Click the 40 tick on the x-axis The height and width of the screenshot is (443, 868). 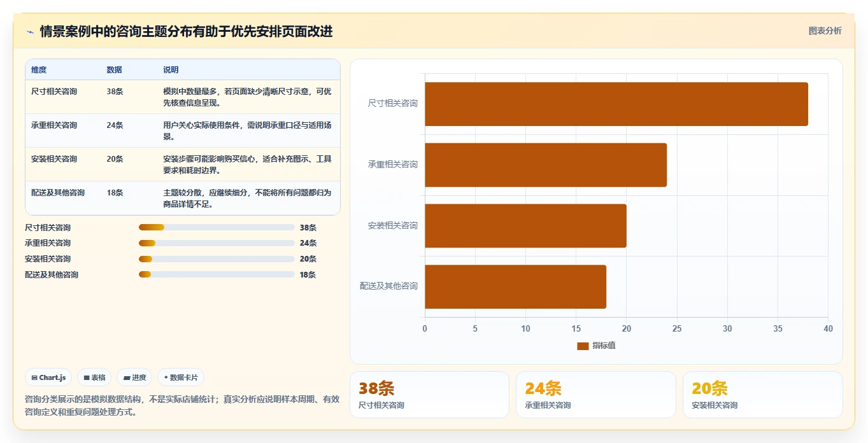(x=828, y=329)
